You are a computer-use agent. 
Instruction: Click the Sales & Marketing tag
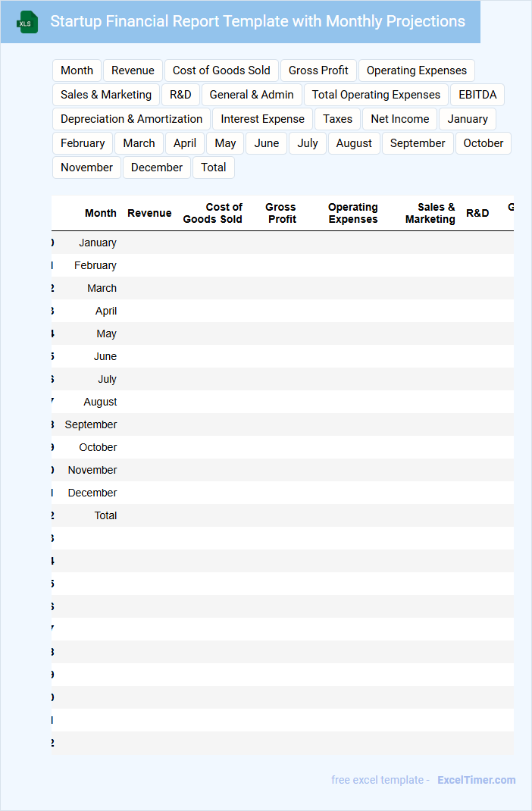coord(106,95)
